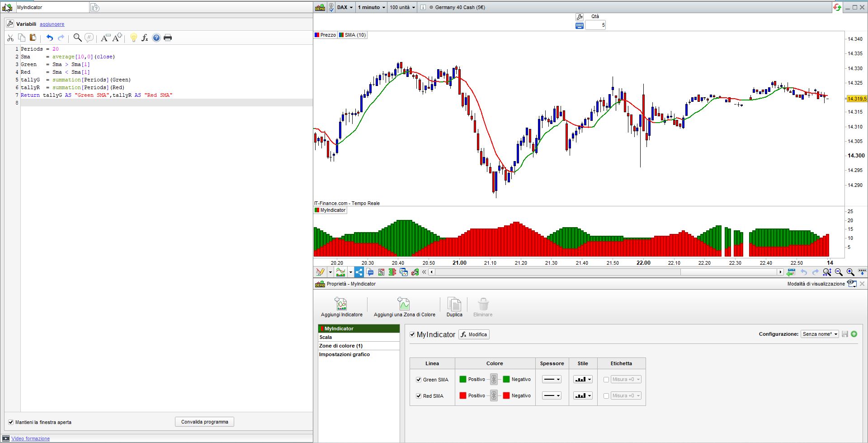Image resolution: width=868 pixels, height=443 pixels.
Task: Click the Convalida programma button
Action: click(204, 422)
